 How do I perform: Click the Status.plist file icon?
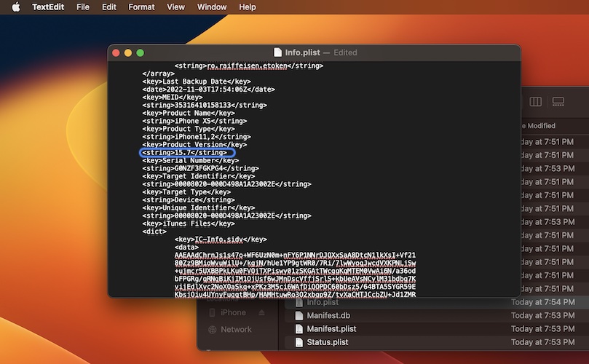299,342
